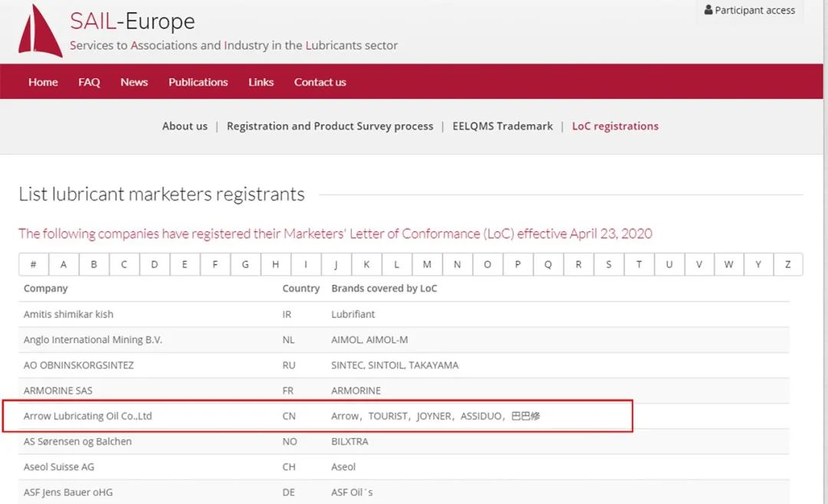Click the SINTEC, SINTOIL, TAKAYAMA brands cell
Image resolution: width=828 pixels, height=504 pixels.
[x=395, y=365]
